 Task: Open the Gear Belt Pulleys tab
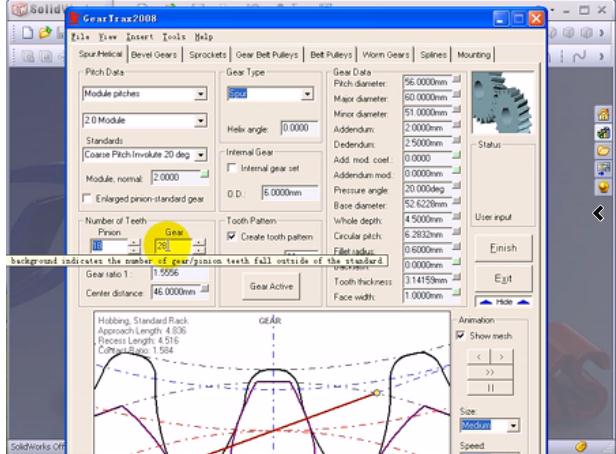(x=267, y=55)
